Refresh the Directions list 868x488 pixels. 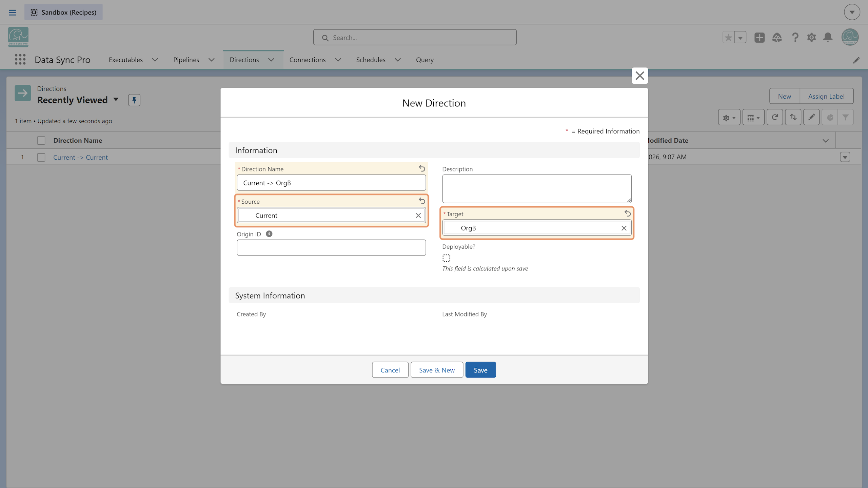[775, 117]
